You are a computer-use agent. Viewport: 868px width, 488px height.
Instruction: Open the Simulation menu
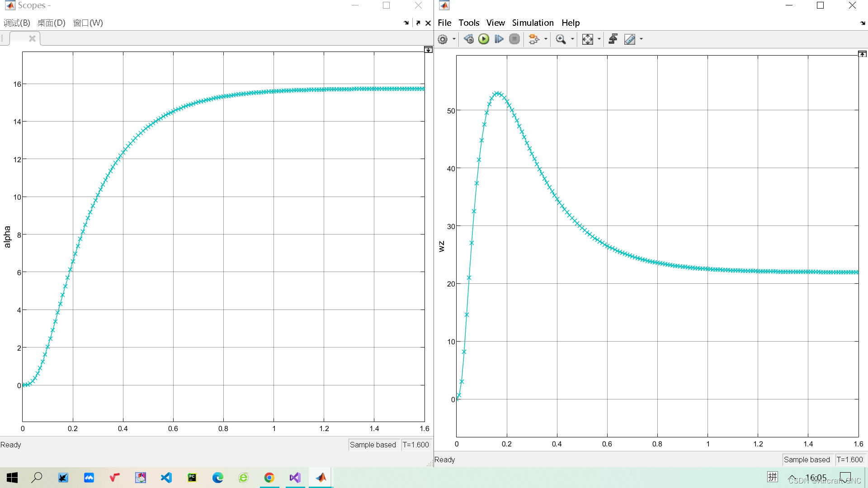coord(533,23)
